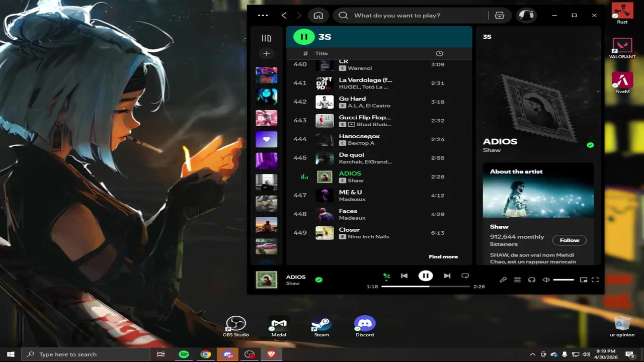Image resolution: width=644 pixels, height=362 pixels.
Task: Open Connect to a device headphones icon
Action: click(532, 280)
